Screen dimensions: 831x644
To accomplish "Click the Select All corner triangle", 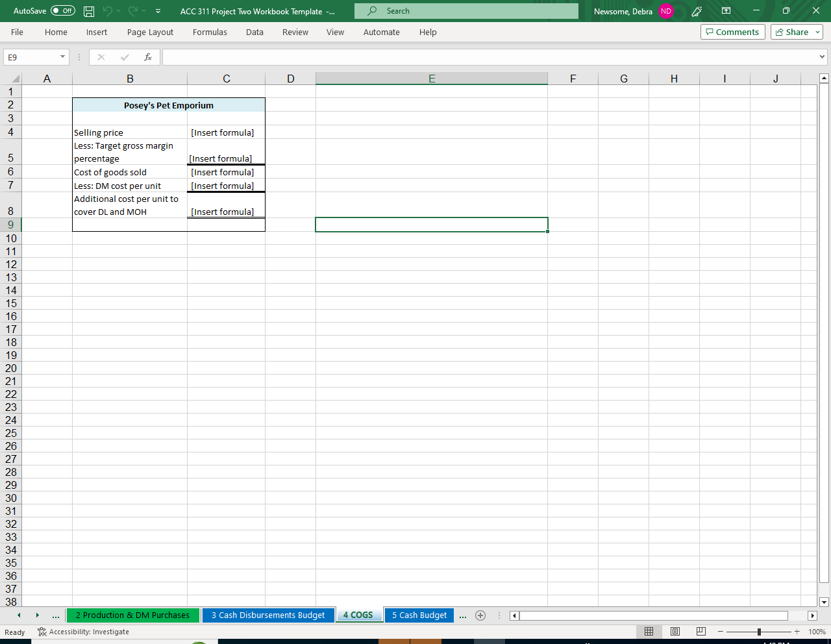I will (16, 79).
